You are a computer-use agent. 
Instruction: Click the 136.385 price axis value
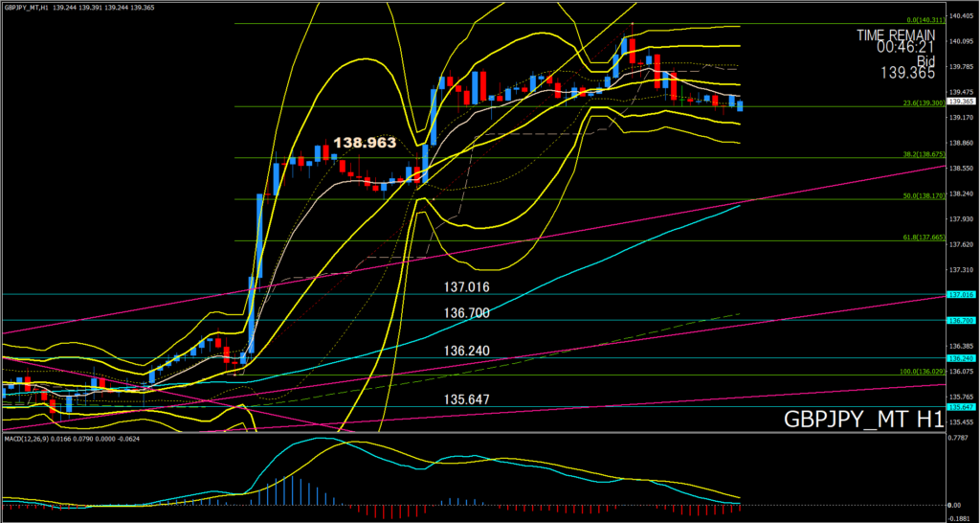click(963, 346)
